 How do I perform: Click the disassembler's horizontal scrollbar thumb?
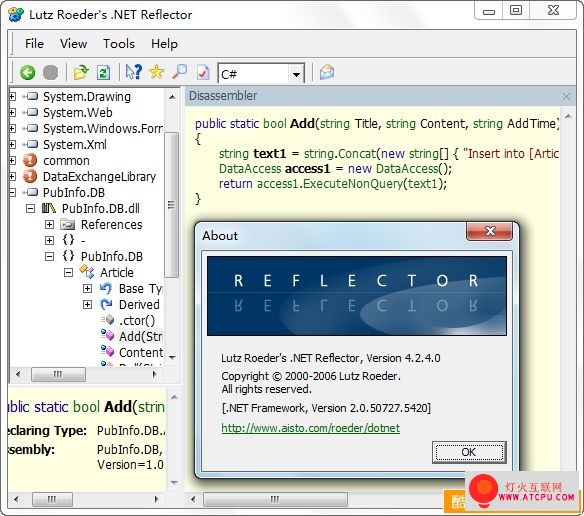coord(275,499)
